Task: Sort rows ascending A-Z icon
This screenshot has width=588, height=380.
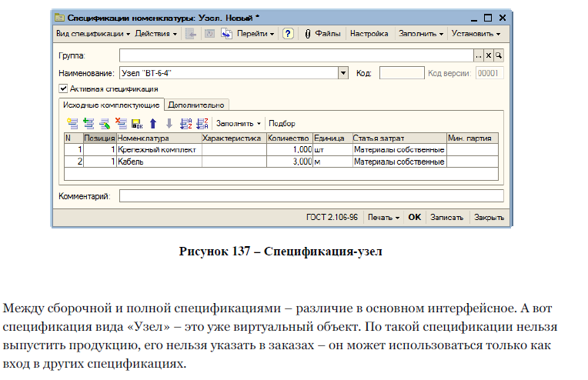Action: 185,123
